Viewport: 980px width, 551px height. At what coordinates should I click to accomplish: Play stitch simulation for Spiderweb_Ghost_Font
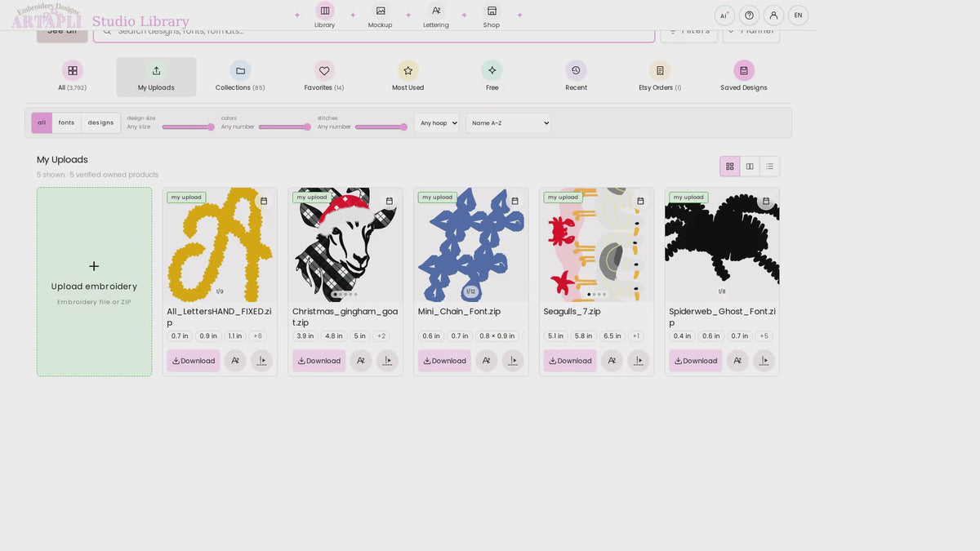764,361
